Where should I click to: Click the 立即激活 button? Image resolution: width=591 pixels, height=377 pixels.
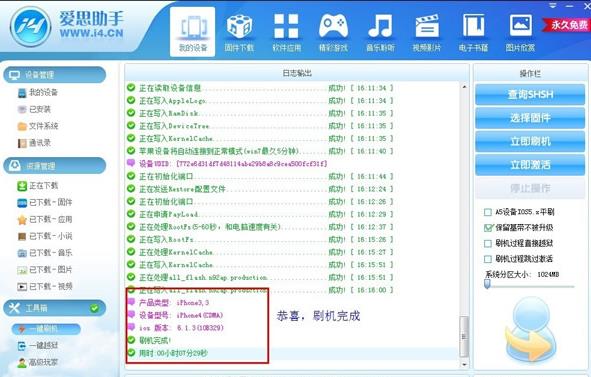(x=530, y=165)
